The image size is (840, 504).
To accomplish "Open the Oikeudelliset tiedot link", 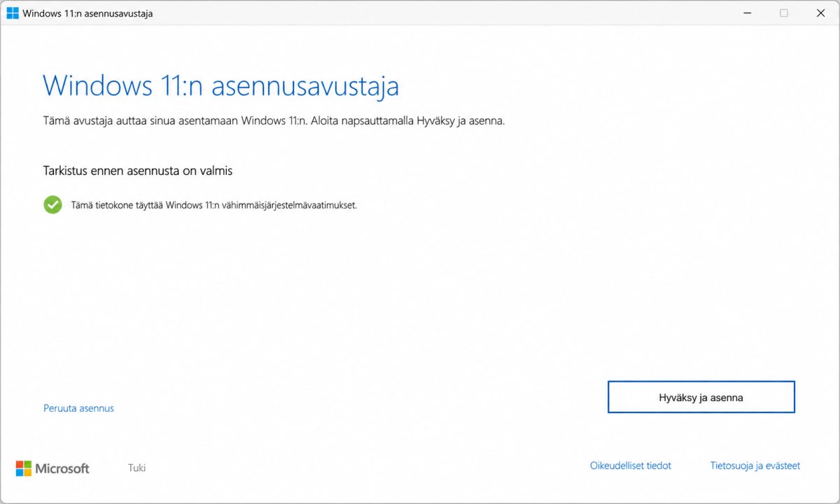I will (x=630, y=465).
